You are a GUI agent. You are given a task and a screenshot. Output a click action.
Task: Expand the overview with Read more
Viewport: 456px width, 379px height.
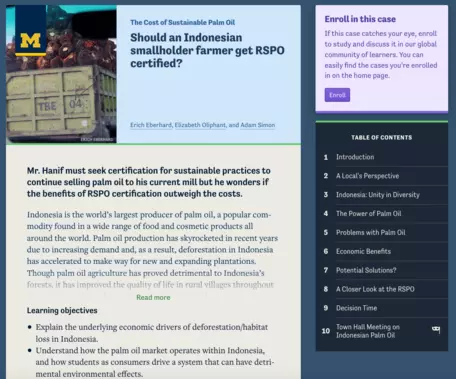(x=153, y=297)
